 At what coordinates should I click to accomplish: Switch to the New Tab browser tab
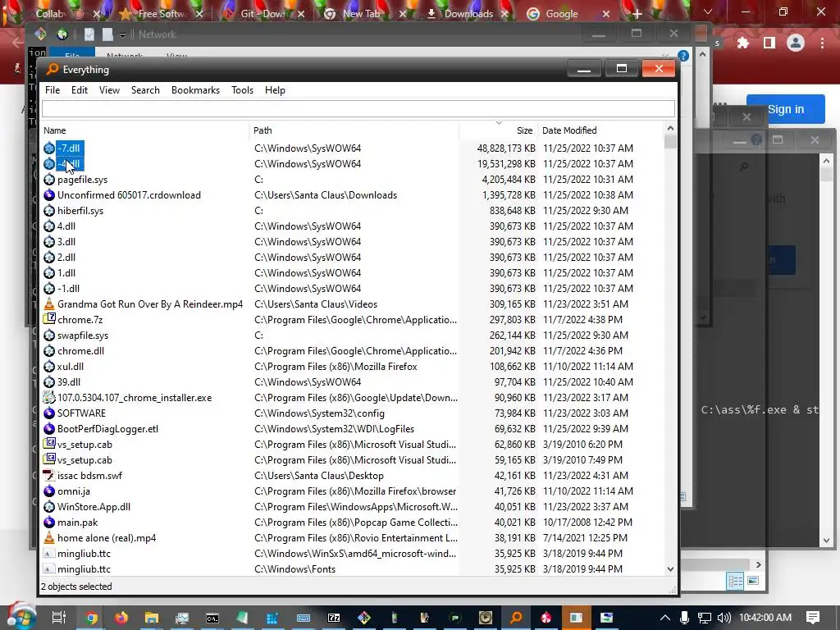point(360,14)
